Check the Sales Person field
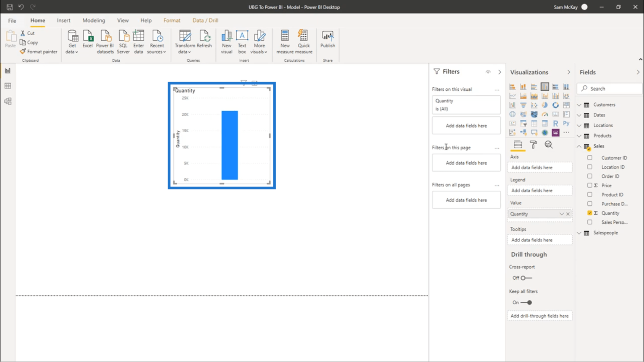 pyautogui.click(x=590, y=222)
